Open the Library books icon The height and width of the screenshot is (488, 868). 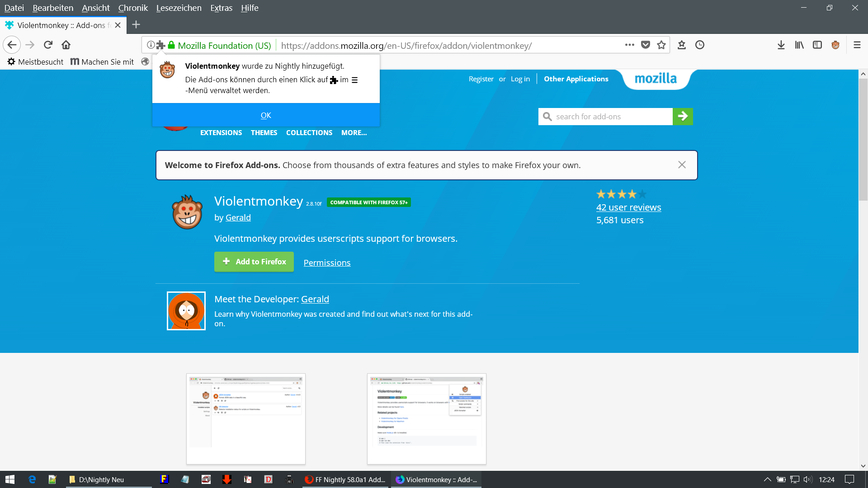click(799, 45)
